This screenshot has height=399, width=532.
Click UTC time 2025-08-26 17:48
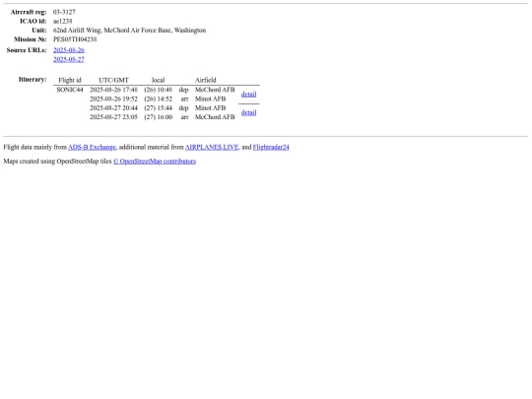pyautogui.click(x=113, y=90)
